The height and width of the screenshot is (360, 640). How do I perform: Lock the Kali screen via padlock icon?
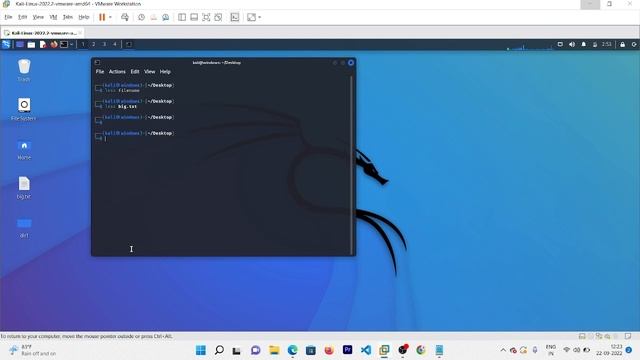pos(622,44)
